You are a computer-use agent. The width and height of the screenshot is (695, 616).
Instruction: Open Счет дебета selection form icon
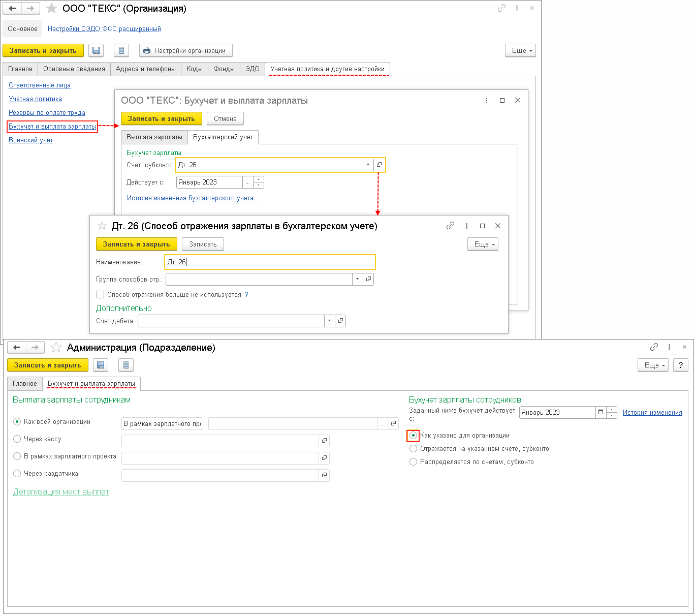pyautogui.click(x=340, y=321)
